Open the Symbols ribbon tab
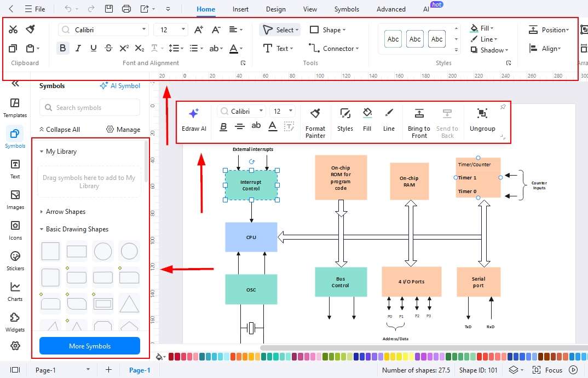This screenshot has height=378, width=588. click(x=347, y=9)
